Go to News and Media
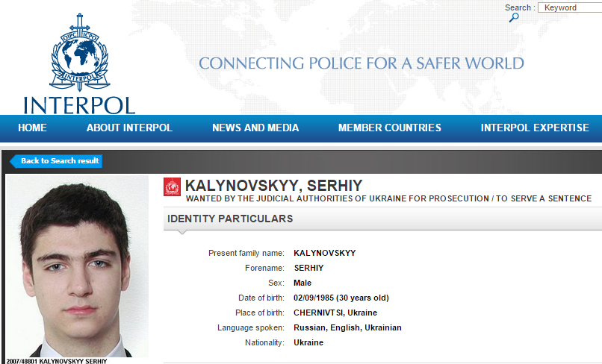This screenshot has height=364, width=602. click(255, 128)
